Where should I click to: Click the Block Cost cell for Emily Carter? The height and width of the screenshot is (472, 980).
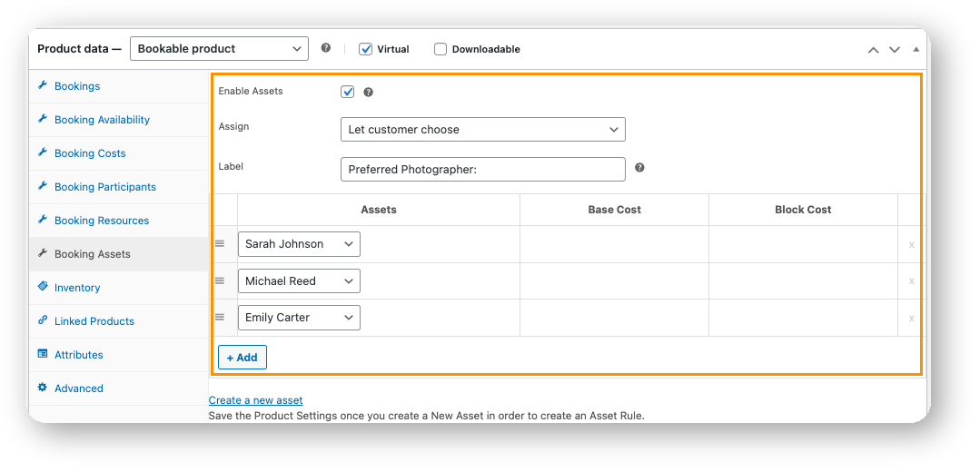tap(803, 318)
